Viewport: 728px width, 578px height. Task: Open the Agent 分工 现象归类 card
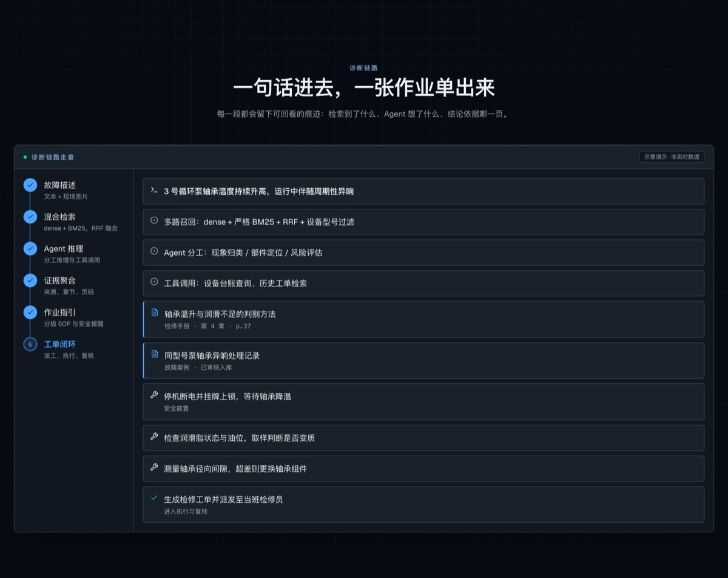pyautogui.click(x=423, y=253)
